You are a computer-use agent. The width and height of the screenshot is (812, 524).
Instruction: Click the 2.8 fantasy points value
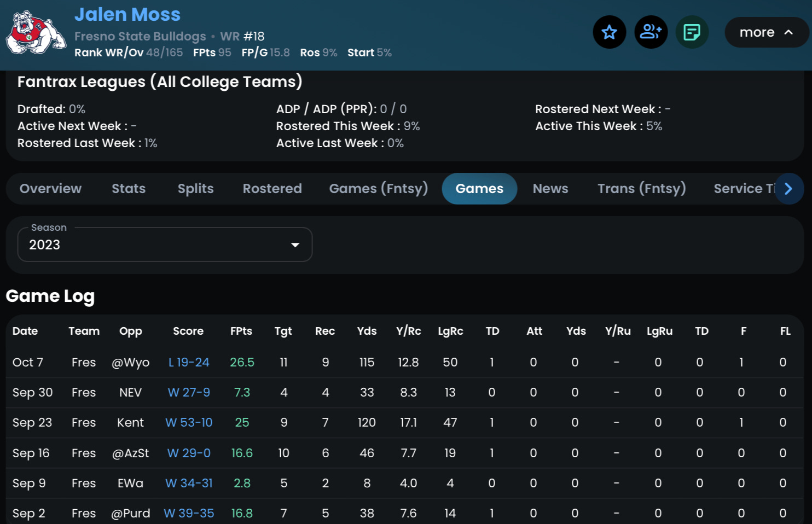click(242, 484)
